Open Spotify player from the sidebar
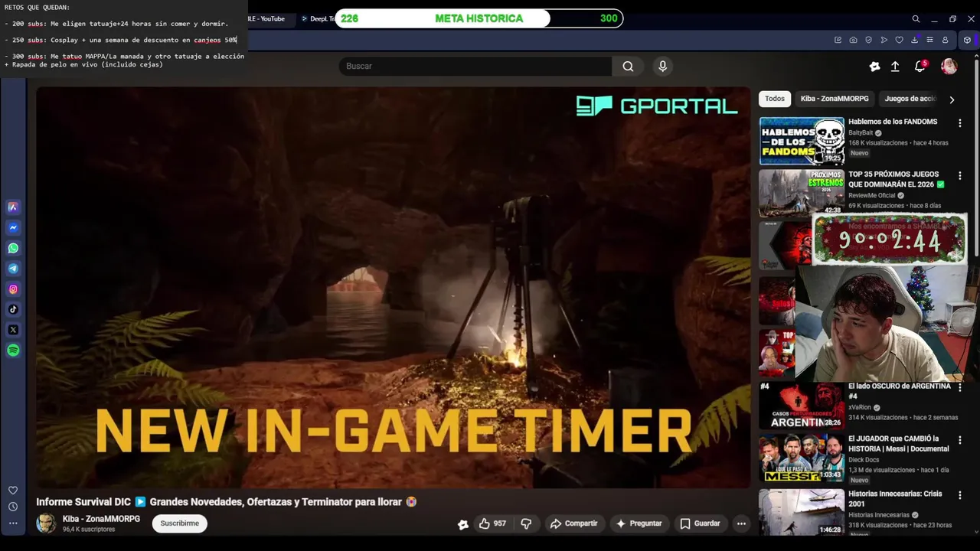 (x=13, y=350)
